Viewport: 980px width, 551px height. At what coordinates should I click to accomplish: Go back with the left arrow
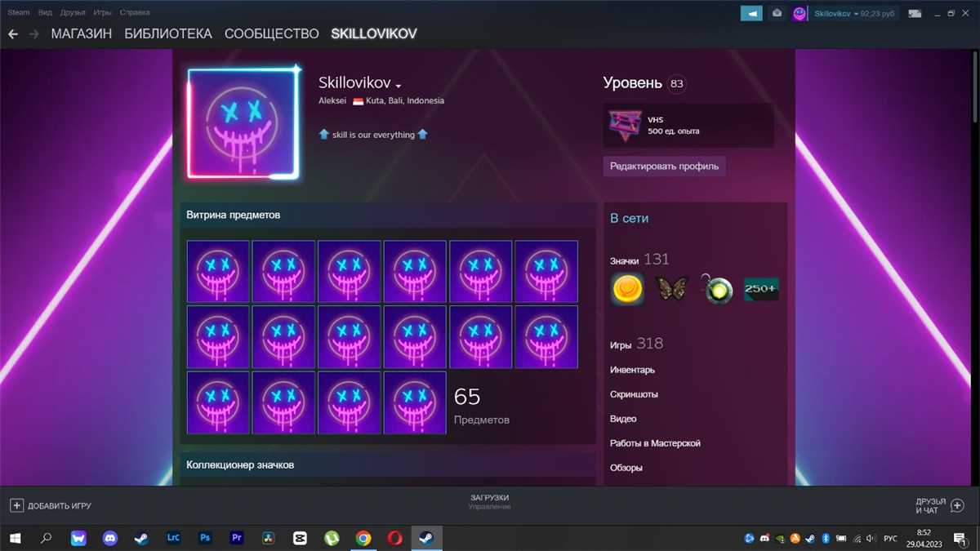13,34
